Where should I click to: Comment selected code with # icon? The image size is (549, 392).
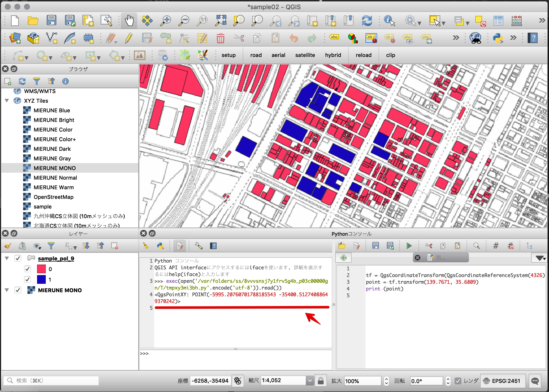(496, 246)
